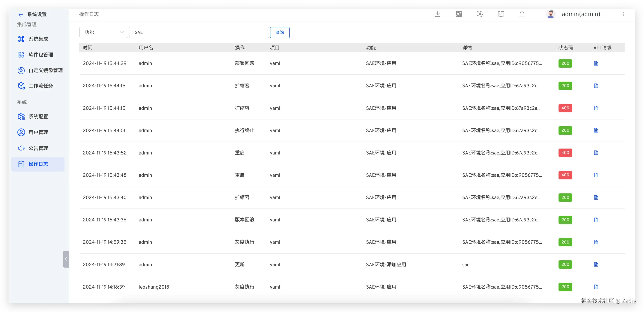Click the dots cluster icon in header
Viewport: 644px width, 312px height.
pos(480,14)
